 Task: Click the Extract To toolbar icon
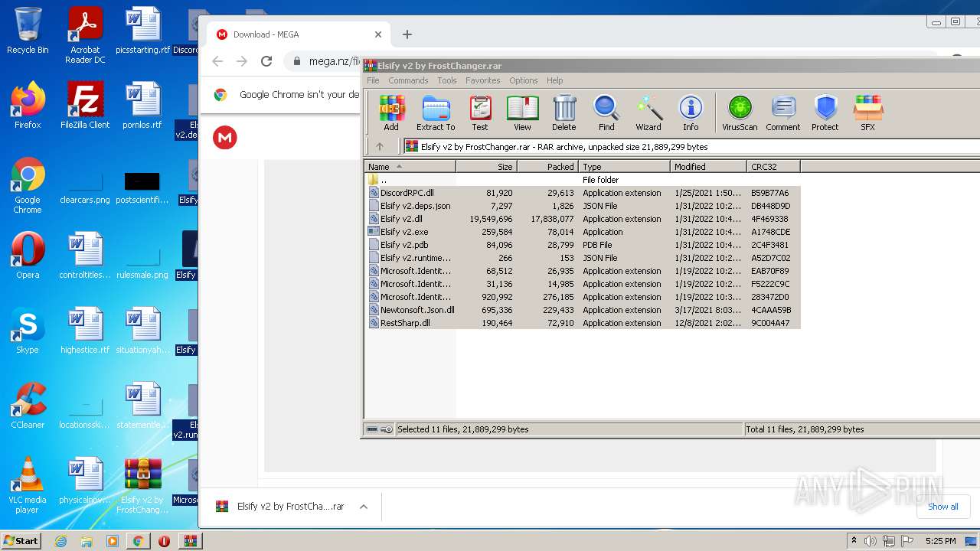436,113
